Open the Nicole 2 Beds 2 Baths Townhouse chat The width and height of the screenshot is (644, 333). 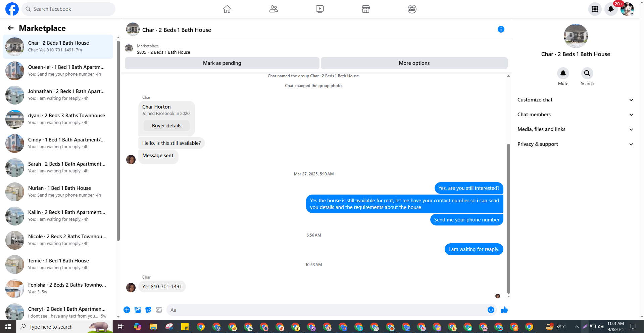58,240
